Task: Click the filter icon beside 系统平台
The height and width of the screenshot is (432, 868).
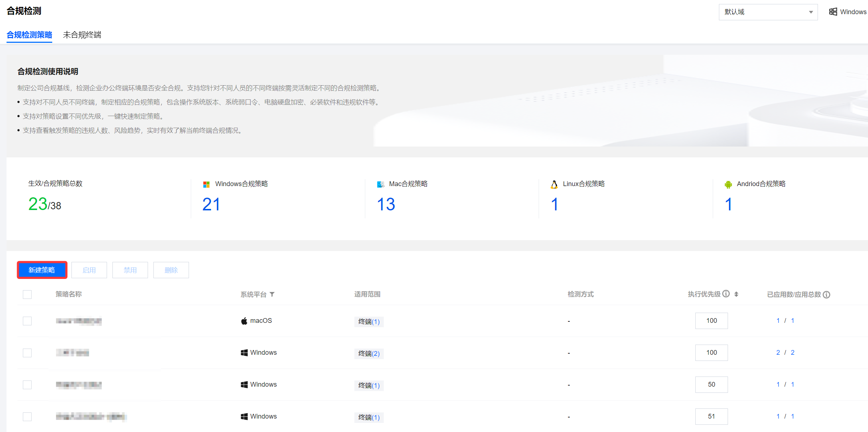Action: [272, 294]
